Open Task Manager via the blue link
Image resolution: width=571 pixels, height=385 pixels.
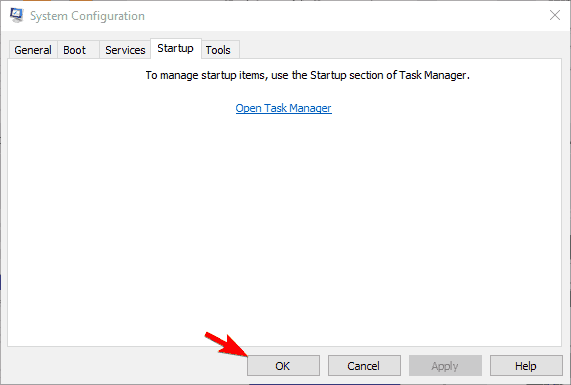click(283, 108)
